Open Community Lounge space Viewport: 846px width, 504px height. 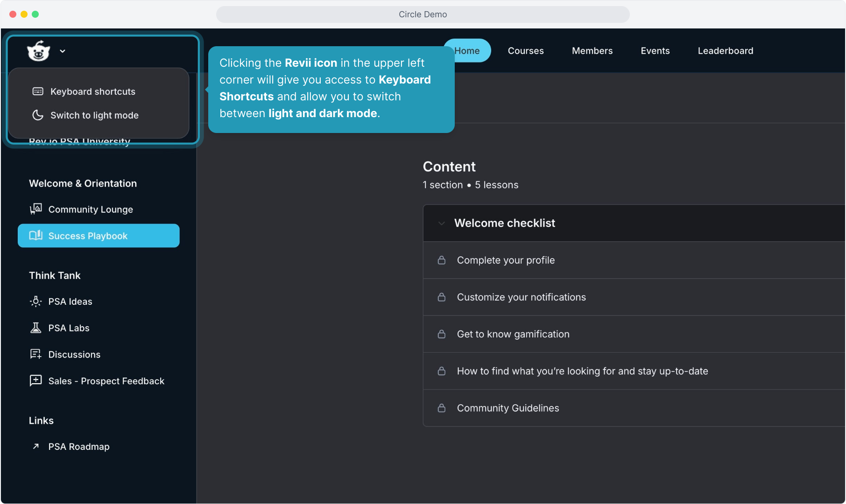[x=90, y=210]
